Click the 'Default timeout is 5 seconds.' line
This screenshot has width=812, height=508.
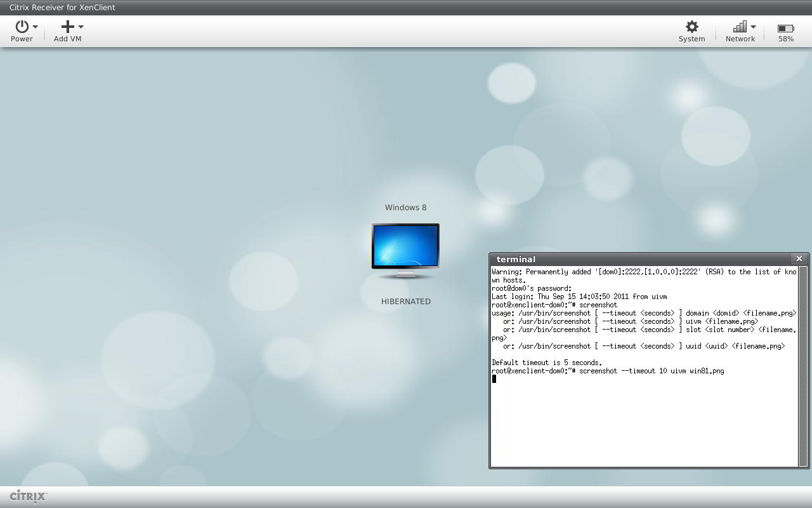coord(547,363)
